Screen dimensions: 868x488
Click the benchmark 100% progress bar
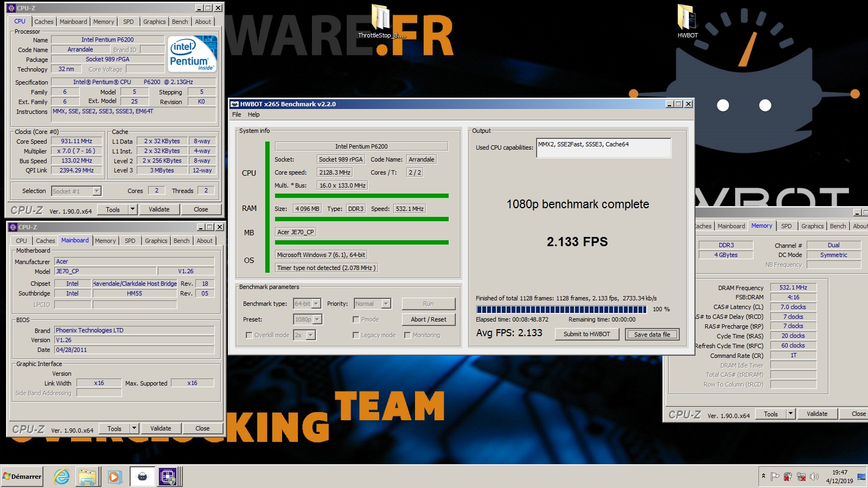561,309
